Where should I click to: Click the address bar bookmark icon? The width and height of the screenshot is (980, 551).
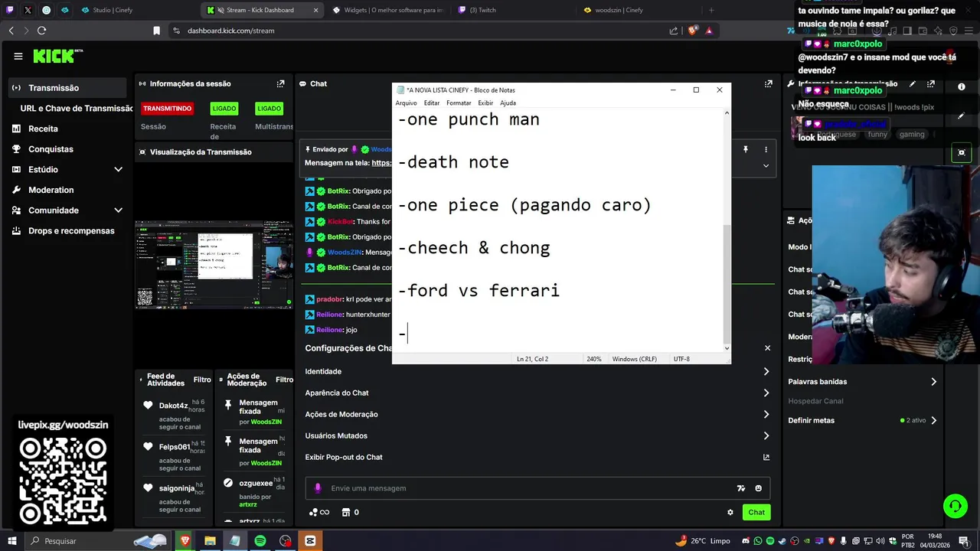point(156,31)
